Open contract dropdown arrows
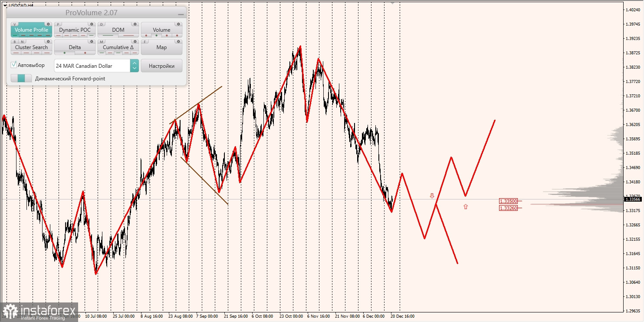The height and width of the screenshot is (322, 644). (x=134, y=66)
